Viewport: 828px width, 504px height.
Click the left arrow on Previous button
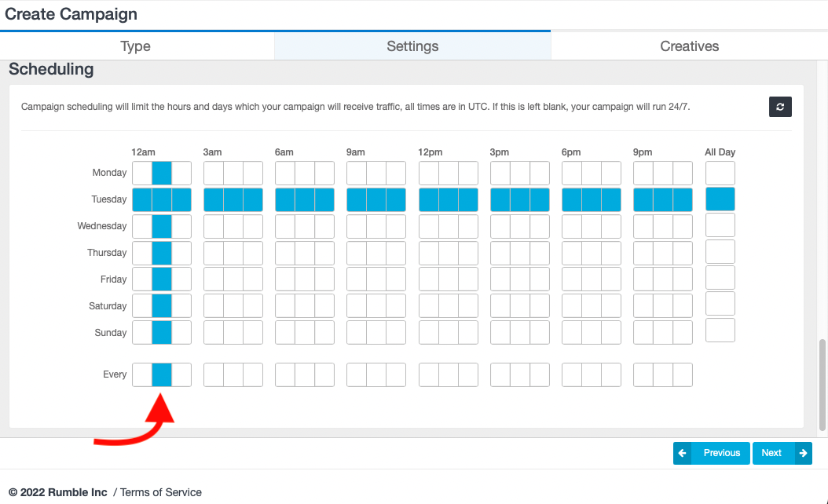[x=683, y=453]
